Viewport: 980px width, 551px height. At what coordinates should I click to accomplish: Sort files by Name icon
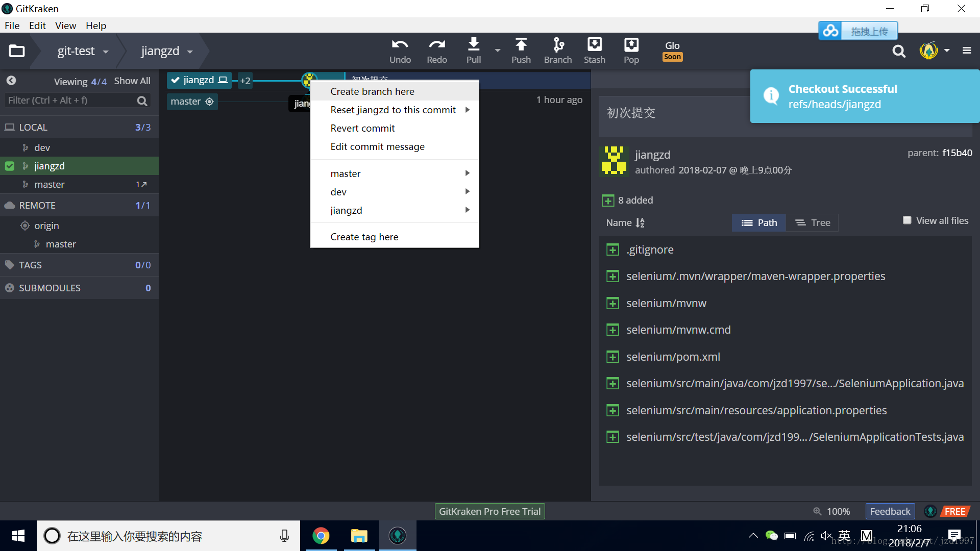pos(640,222)
